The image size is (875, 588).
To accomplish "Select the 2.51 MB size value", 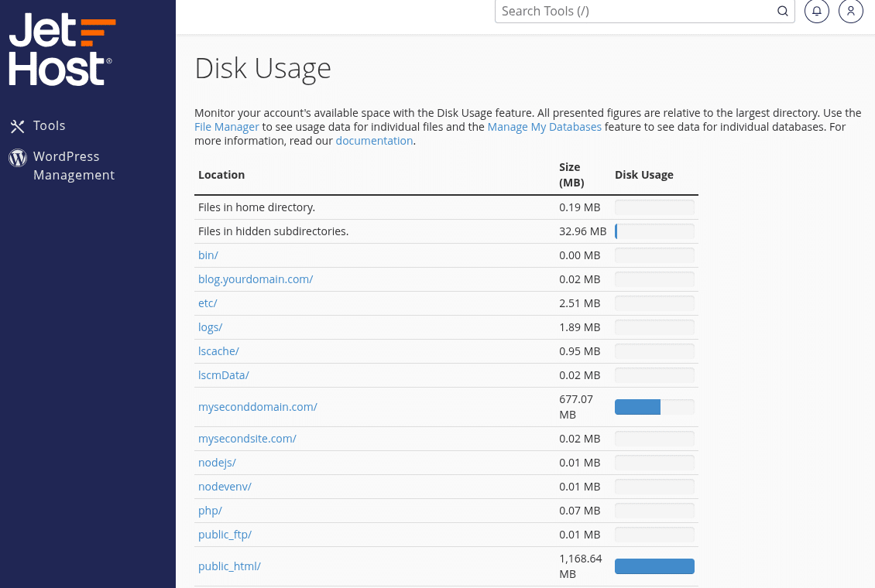I will pyautogui.click(x=580, y=303).
